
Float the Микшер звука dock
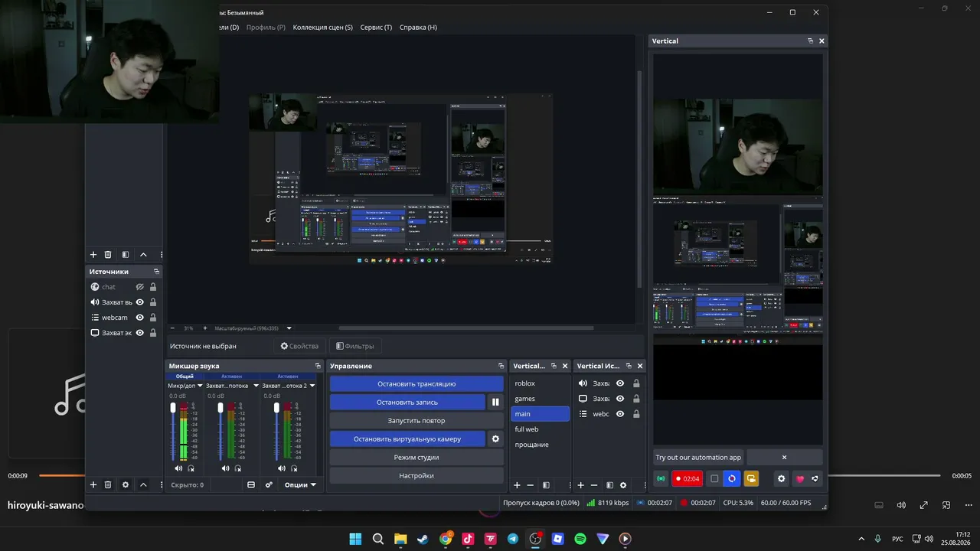(318, 366)
